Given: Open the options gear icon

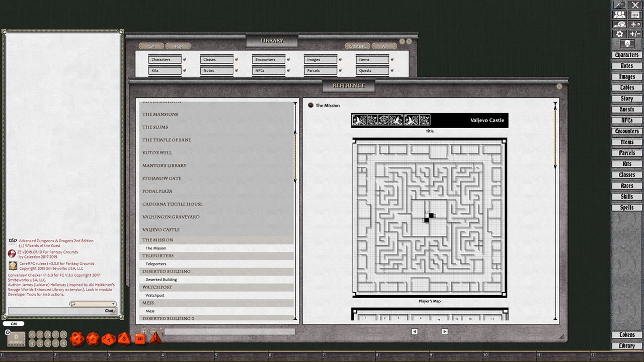Looking at the screenshot, I should pyautogui.click(x=620, y=34).
